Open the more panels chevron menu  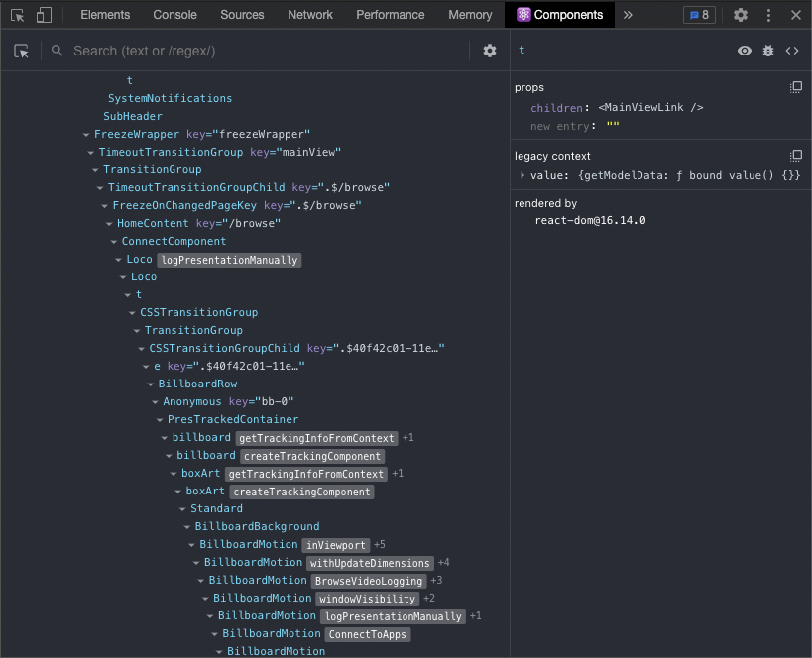click(x=627, y=15)
